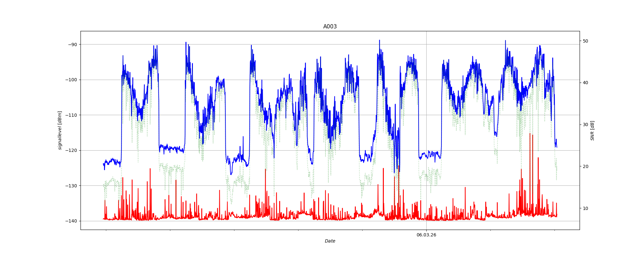Click the 50 tick on SNR axis
Image resolution: width=644 pixels, height=258 pixels.
coord(585,41)
